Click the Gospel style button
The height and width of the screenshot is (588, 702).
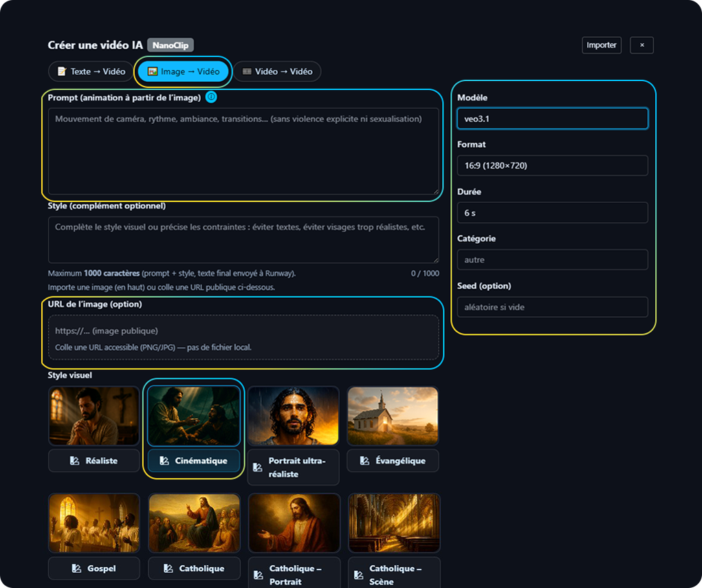[x=94, y=569]
